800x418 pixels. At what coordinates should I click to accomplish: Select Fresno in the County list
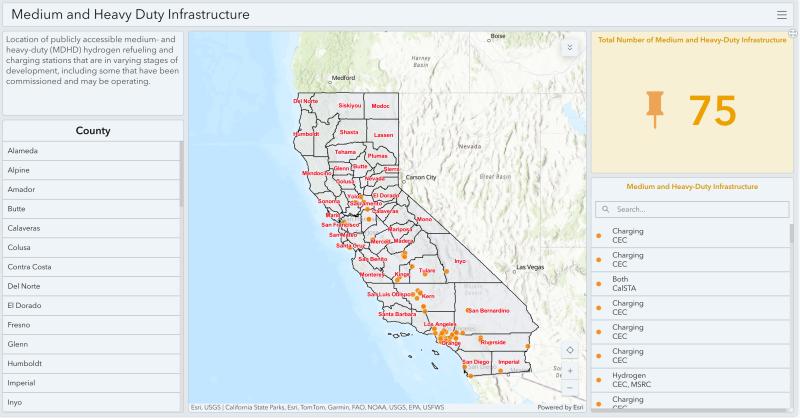click(x=92, y=325)
